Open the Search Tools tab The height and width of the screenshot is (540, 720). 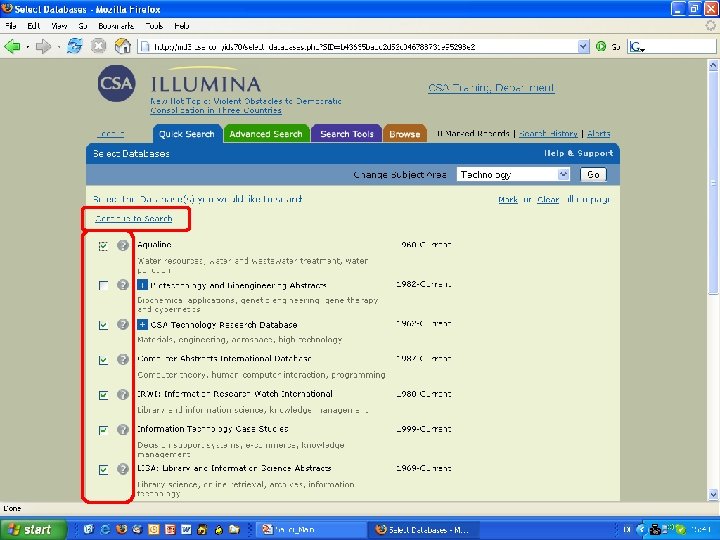pyautogui.click(x=347, y=134)
